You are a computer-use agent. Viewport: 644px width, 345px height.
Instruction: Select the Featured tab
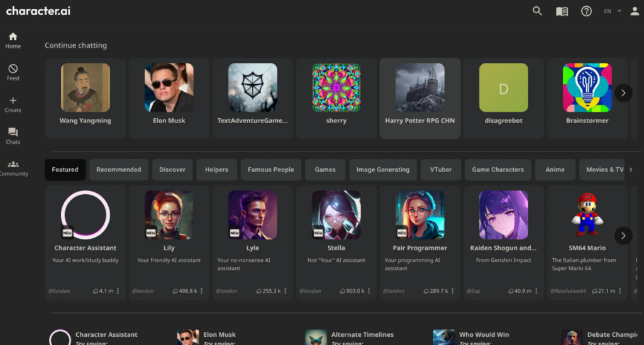coord(65,170)
